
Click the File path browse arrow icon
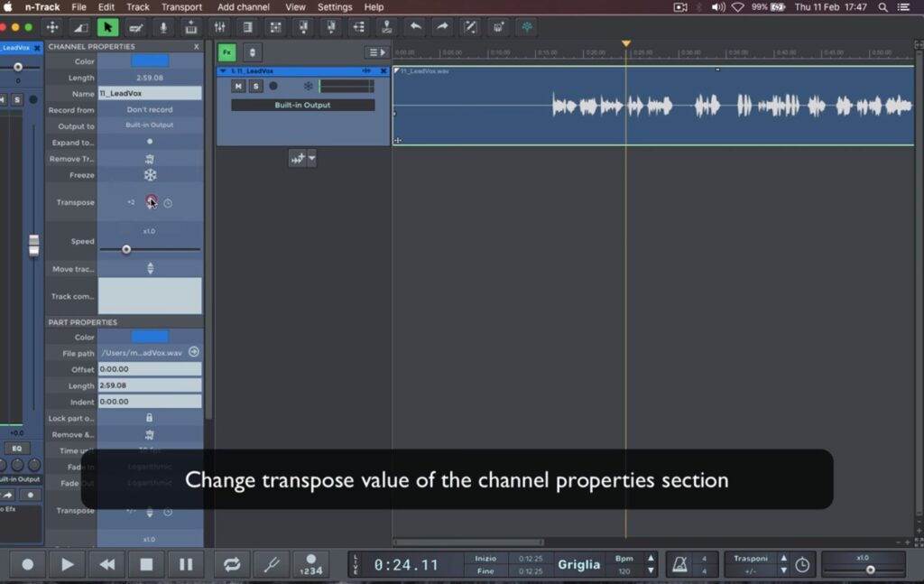coord(194,352)
